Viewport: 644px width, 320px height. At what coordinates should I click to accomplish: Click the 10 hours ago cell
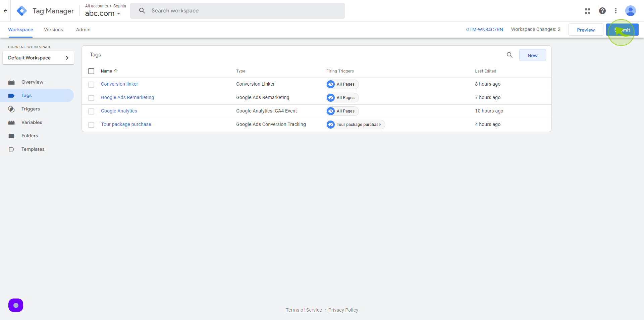[x=489, y=111]
